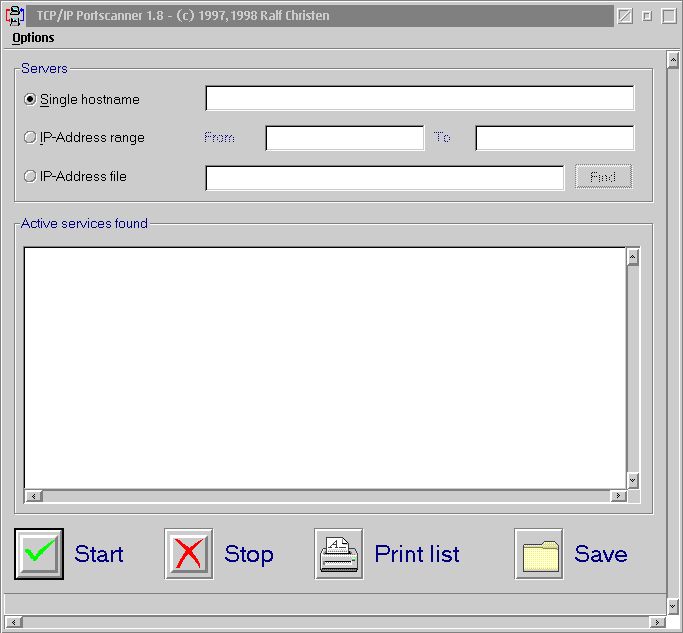Focus the IP-Address file path field
This screenshot has height=633, width=683.
click(384, 177)
